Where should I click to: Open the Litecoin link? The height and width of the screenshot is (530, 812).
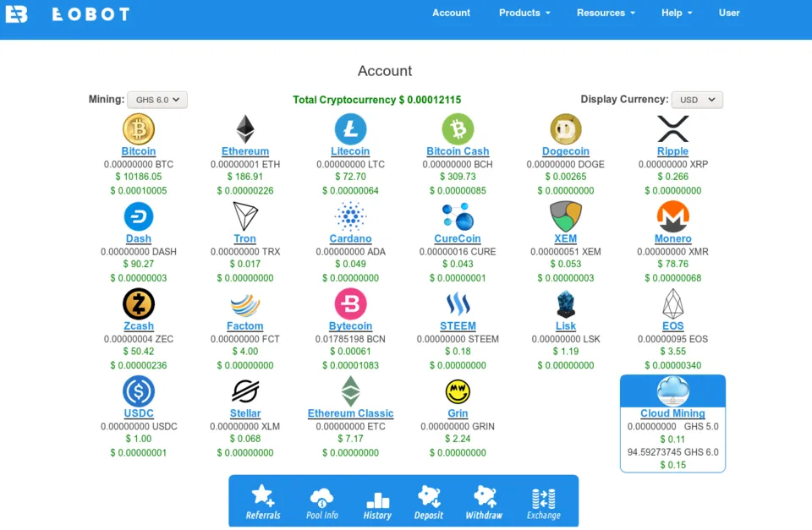point(350,151)
